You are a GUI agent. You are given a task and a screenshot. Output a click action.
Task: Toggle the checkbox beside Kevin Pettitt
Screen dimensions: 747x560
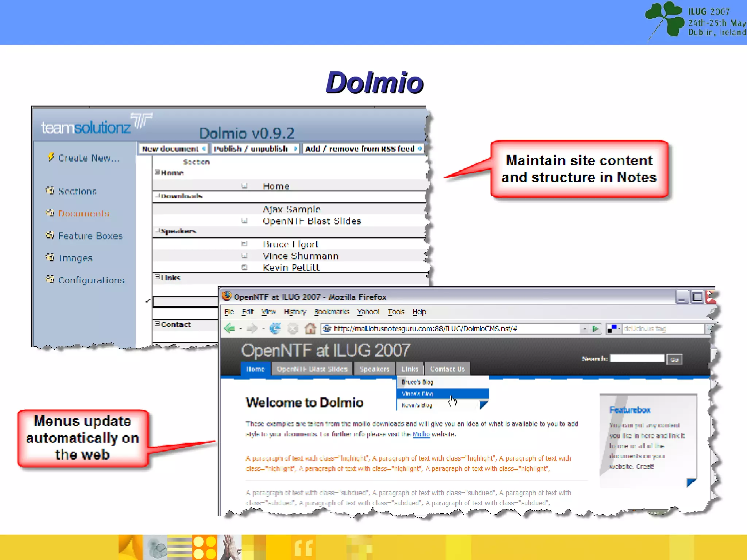[244, 267]
